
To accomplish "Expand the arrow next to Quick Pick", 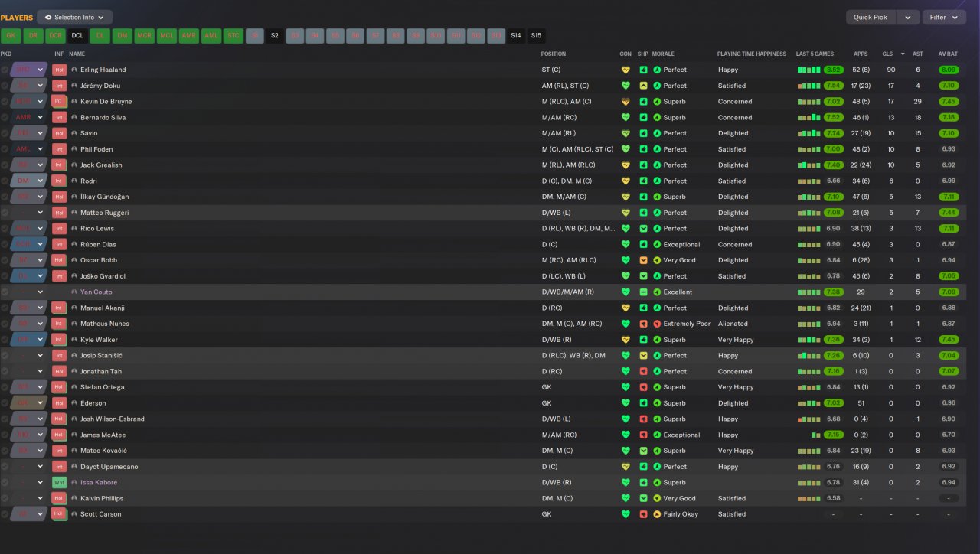I will 908,18.
